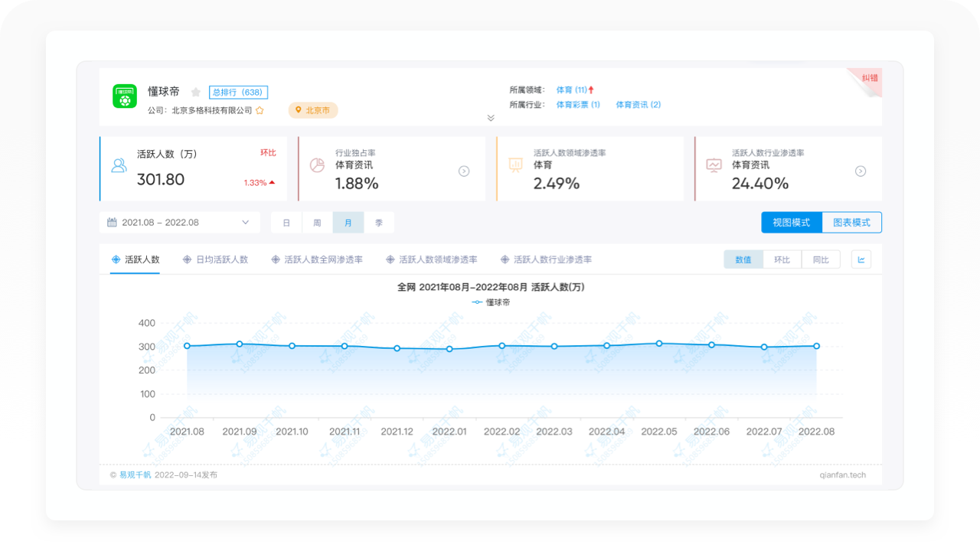Open the 活跃人数行业渗透率 tab
The image size is (980, 551).
pyautogui.click(x=547, y=259)
